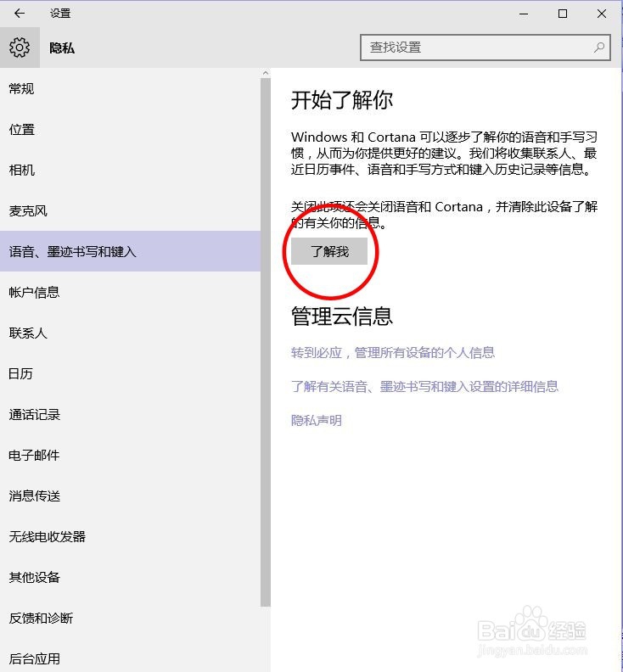The width and height of the screenshot is (623, 672).
Task: Open 转到必应，管理所有设备的个人信息 link
Action: pyautogui.click(x=393, y=353)
